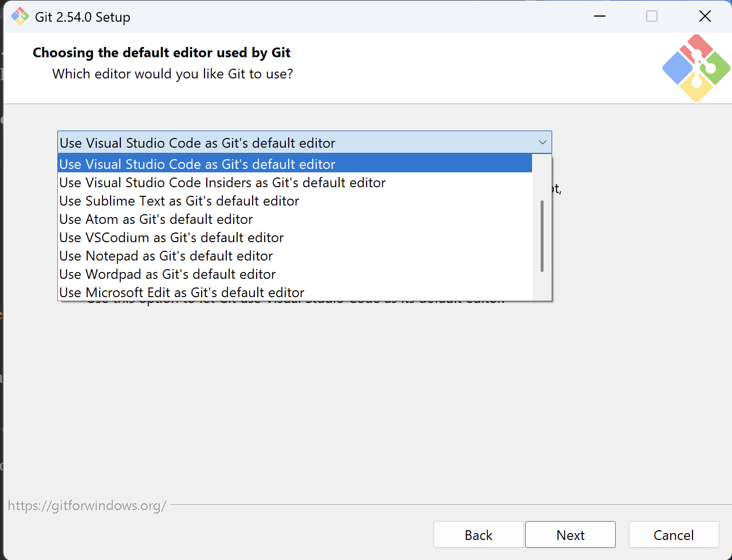Select "Use Sublime Text as Git's default editor"
The height and width of the screenshot is (560, 732).
coord(178,201)
